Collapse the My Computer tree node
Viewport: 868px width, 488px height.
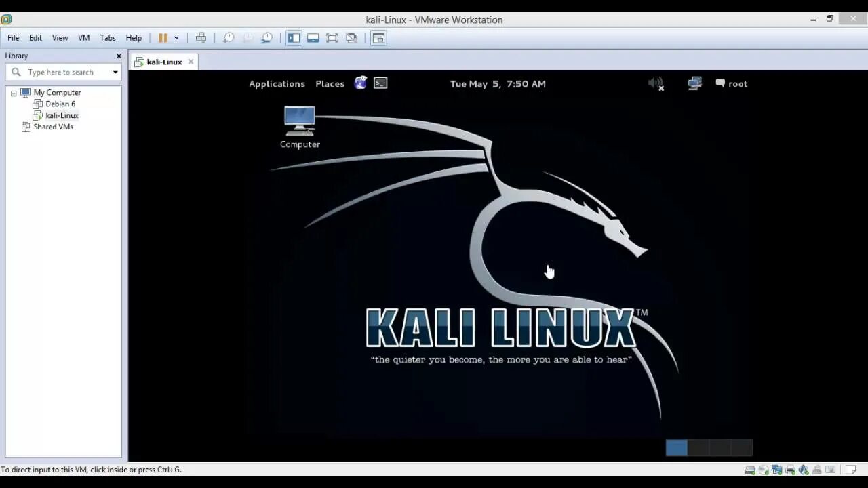(14, 93)
